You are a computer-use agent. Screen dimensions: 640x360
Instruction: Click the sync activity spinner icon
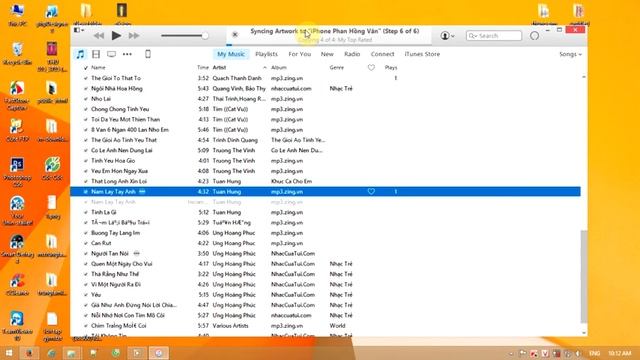(534, 36)
